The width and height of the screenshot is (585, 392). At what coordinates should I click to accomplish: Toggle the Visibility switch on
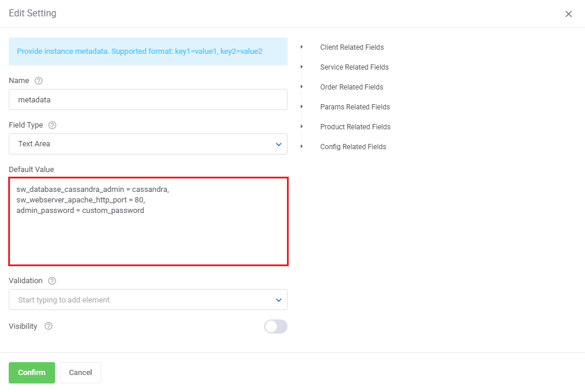point(275,326)
